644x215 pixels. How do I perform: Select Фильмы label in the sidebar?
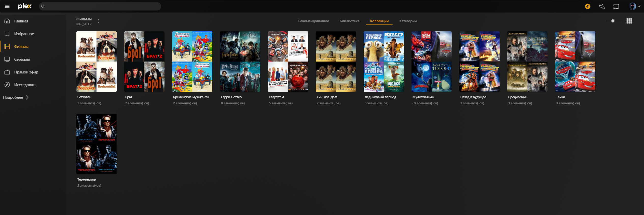coord(21,47)
